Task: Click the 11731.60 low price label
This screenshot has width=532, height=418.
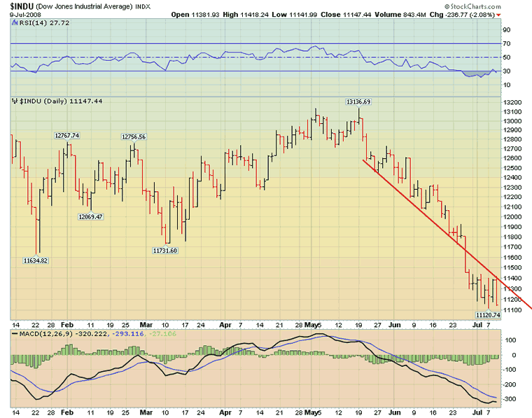Action: pyautogui.click(x=165, y=251)
